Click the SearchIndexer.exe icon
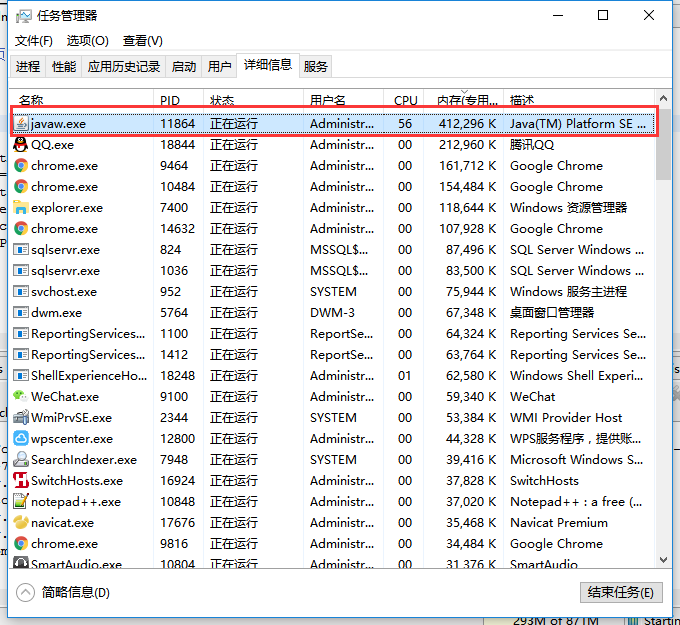The width and height of the screenshot is (680, 625). click(x=21, y=459)
